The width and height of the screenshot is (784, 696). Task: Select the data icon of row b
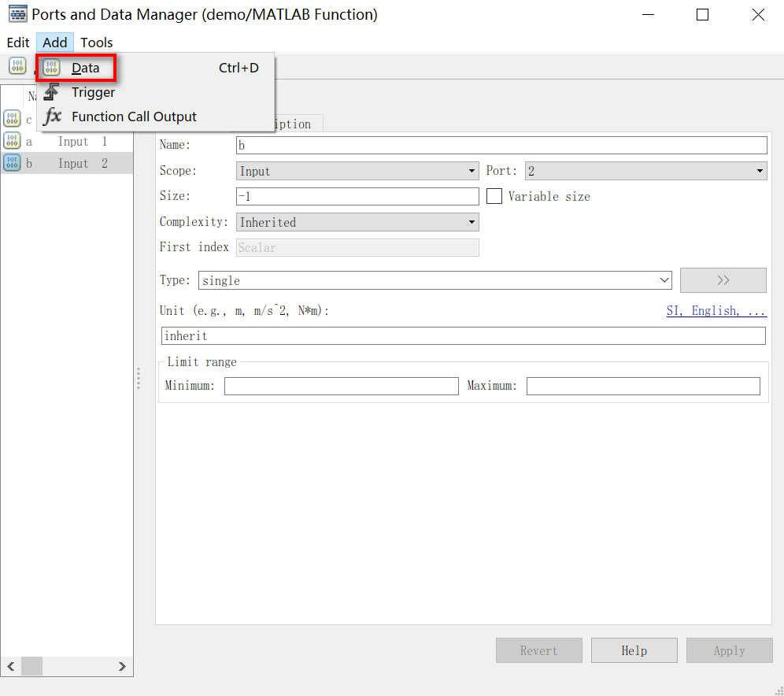(12, 163)
